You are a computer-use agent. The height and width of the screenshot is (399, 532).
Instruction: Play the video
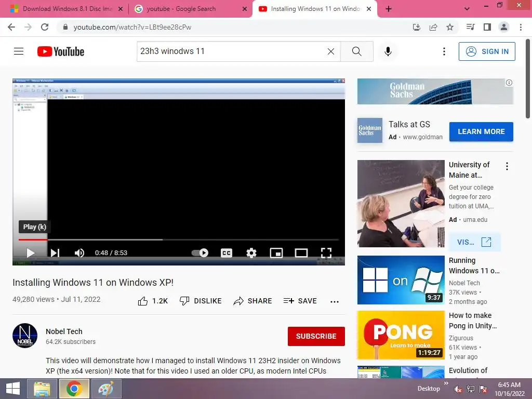[x=31, y=253]
